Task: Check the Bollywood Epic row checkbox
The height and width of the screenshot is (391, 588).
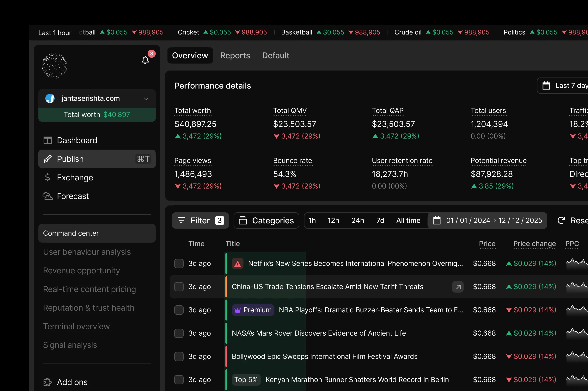Action: 179,357
